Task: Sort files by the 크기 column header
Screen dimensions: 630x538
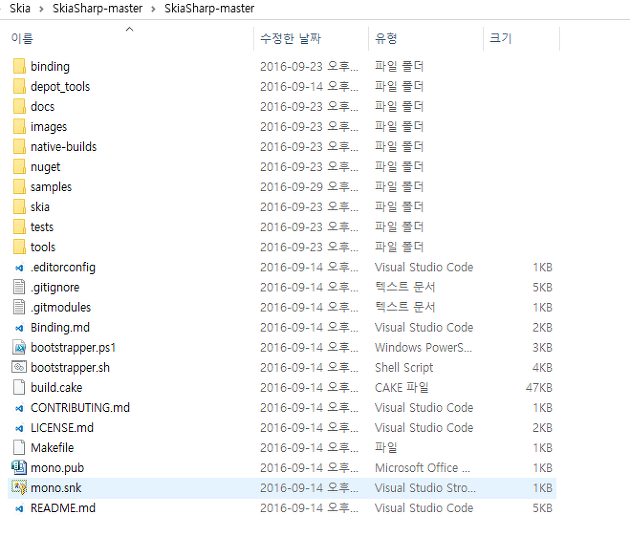Action: point(521,38)
